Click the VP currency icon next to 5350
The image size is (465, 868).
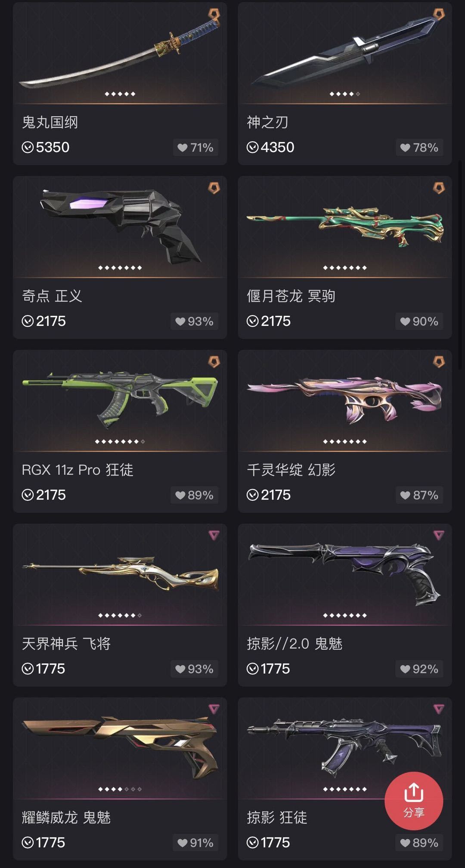pyautogui.click(x=28, y=148)
